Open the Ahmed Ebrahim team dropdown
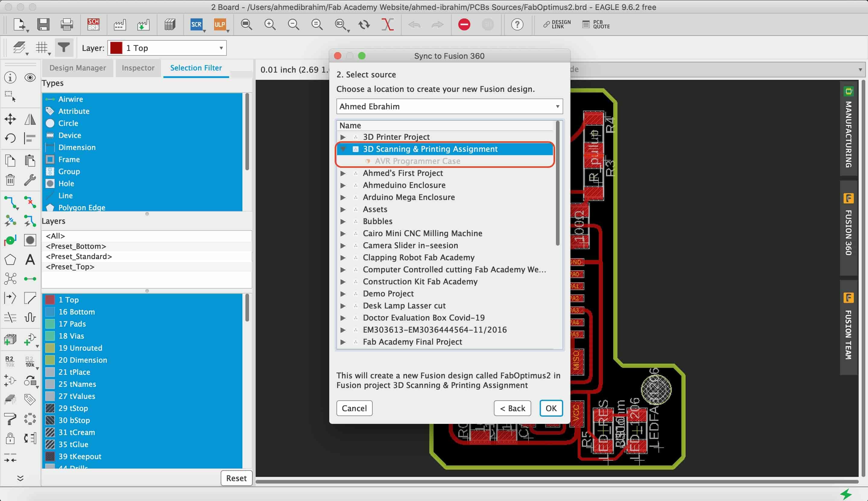868x501 pixels. pos(449,106)
